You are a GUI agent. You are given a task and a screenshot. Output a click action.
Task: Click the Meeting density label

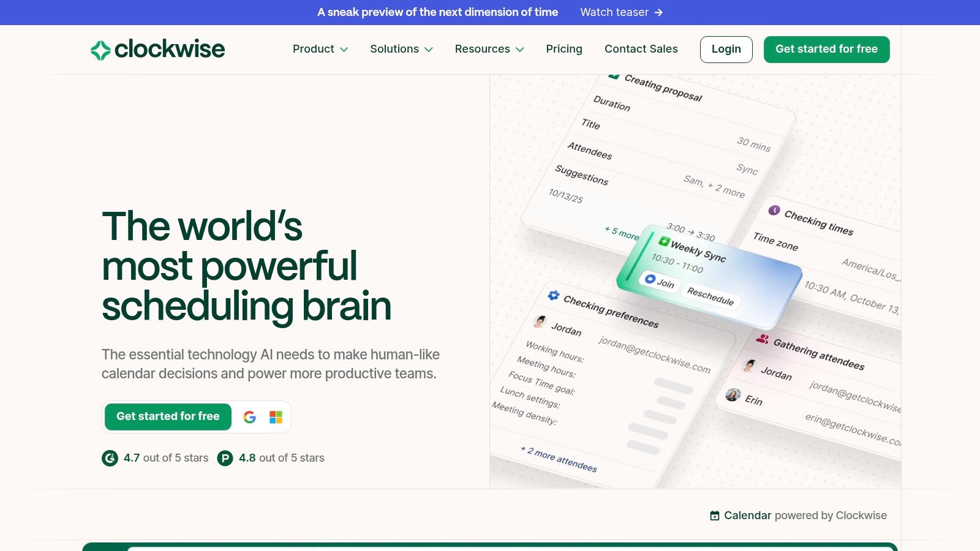524,413
